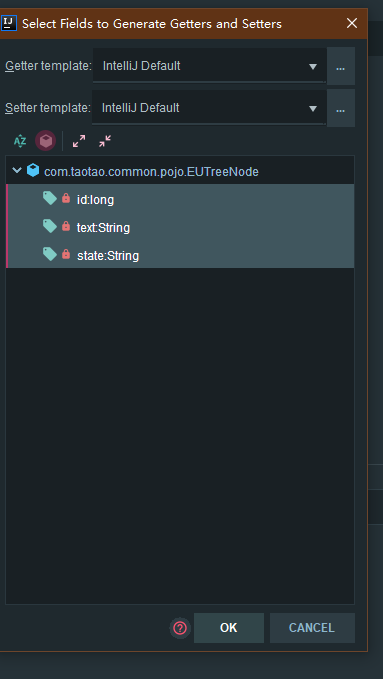Collapse the com.taotao.common.pojo.EUTreeNode node

pos(17,171)
